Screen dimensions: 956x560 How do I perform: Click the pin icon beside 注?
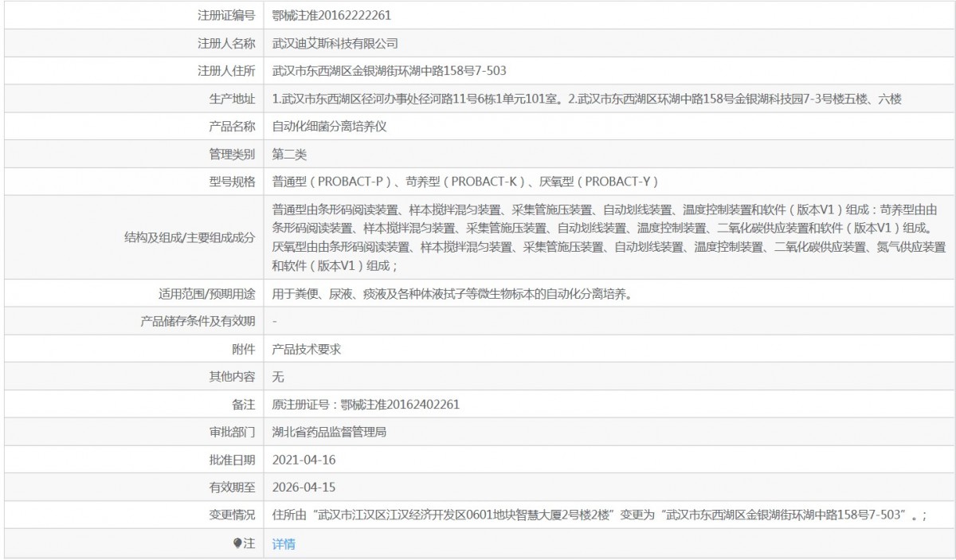click(x=237, y=543)
